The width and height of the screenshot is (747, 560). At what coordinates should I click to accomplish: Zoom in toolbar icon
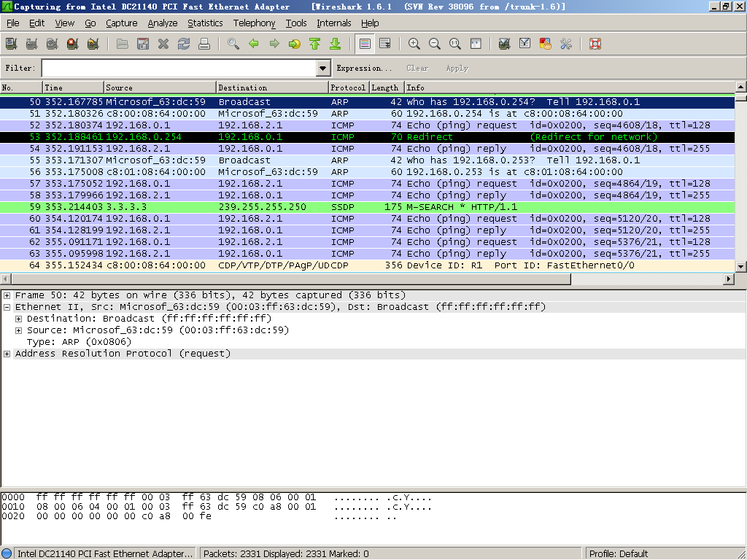point(414,44)
